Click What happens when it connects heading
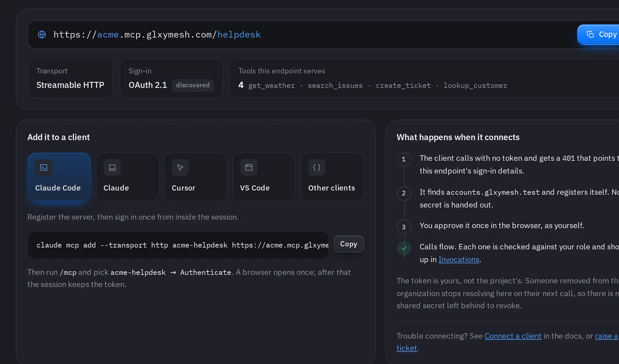619x364 pixels. pos(458,137)
